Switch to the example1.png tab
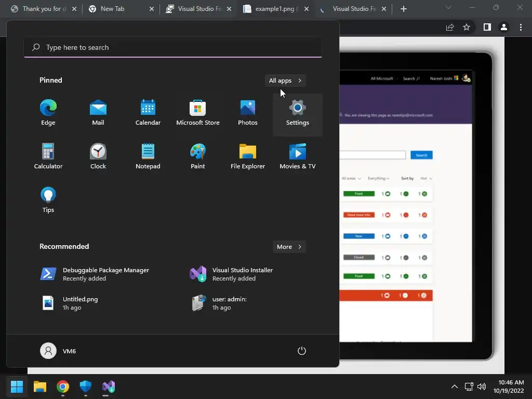 pyautogui.click(x=276, y=9)
